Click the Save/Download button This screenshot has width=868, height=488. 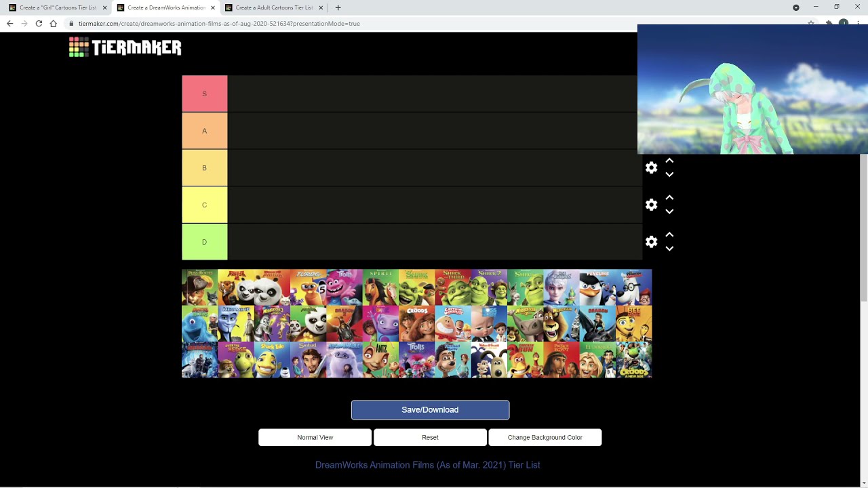[430, 409]
